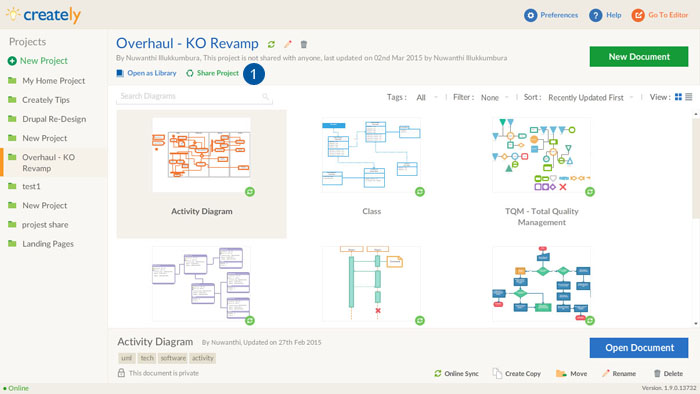This screenshot has height=394, width=700.
Task: Click the Share Project circular icon
Action: [x=190, y=73]
